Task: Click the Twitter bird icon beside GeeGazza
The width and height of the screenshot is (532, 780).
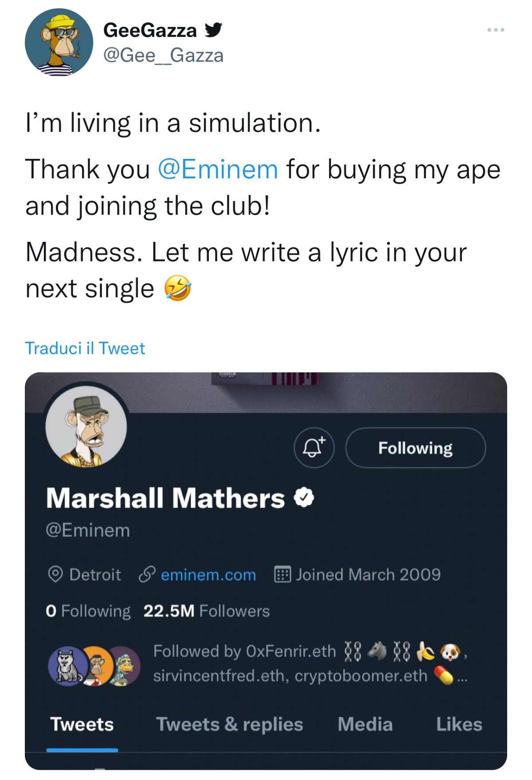Action: pyautogui.click(x=213, y=30)
